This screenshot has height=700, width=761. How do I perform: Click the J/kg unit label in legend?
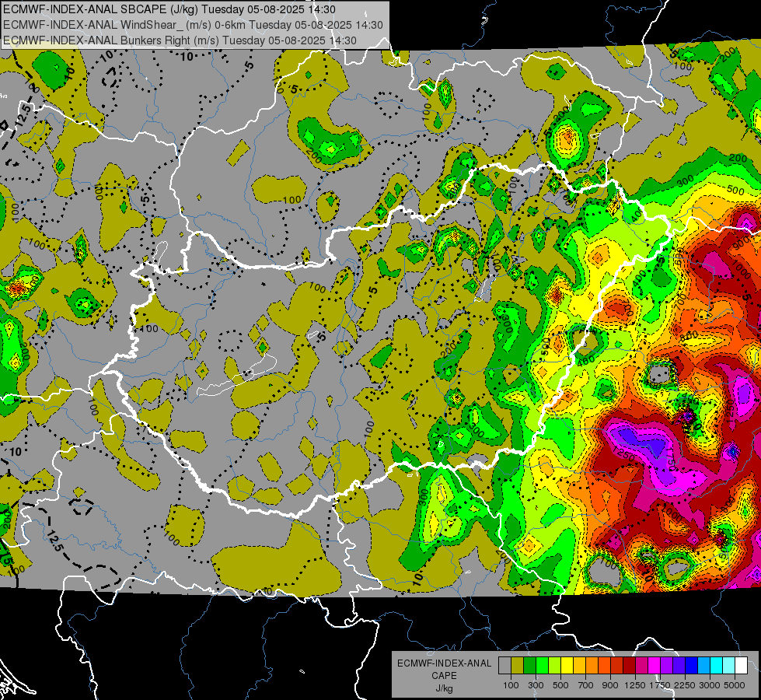(x=444, y=688)
